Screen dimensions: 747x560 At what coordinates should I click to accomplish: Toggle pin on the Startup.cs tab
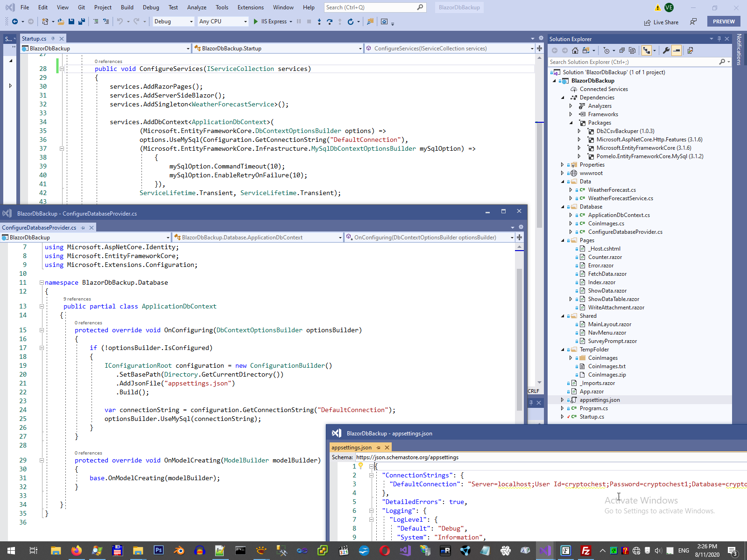pyautogui.click(x=53, y=39)
